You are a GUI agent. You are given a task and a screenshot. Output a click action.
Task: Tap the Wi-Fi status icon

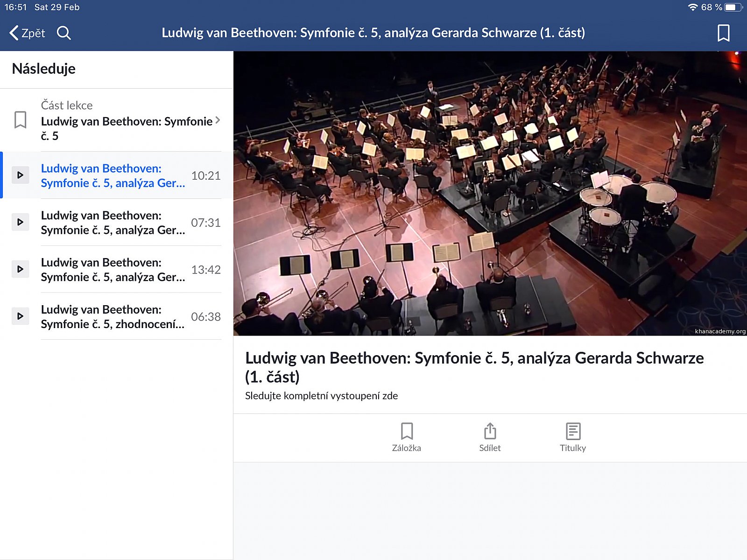point(693,7)
